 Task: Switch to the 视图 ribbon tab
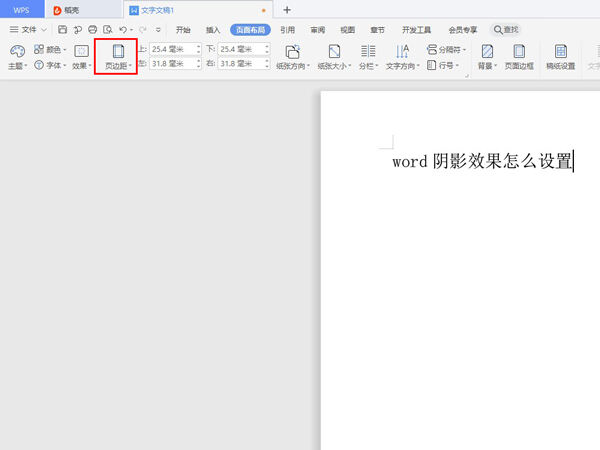click(346, 30)
